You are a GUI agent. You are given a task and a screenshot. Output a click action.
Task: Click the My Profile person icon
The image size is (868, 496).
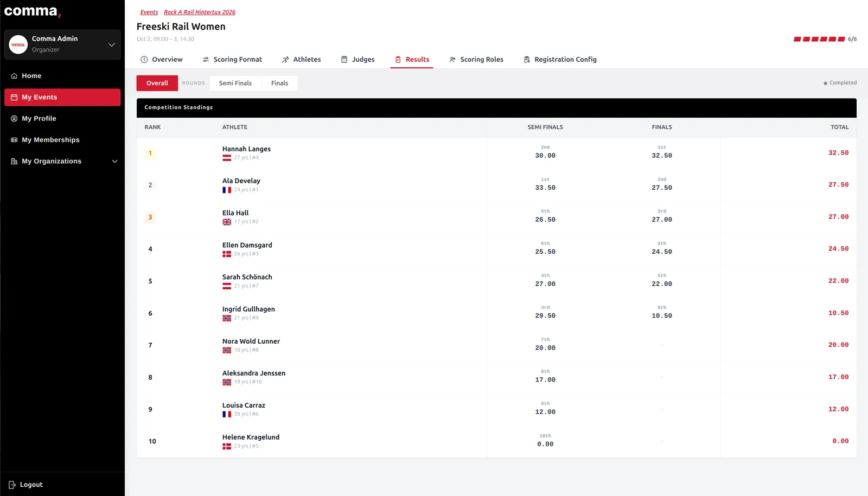(14, 119)
